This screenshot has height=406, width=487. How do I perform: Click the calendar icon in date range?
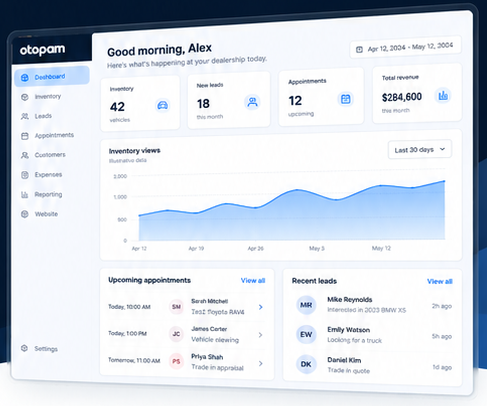[x=359, y=50]
